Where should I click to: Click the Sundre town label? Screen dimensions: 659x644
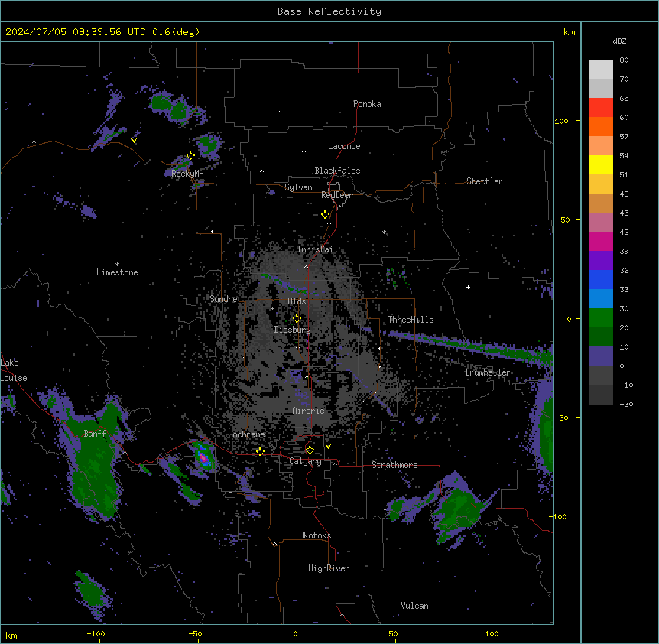tap(223, 299)
